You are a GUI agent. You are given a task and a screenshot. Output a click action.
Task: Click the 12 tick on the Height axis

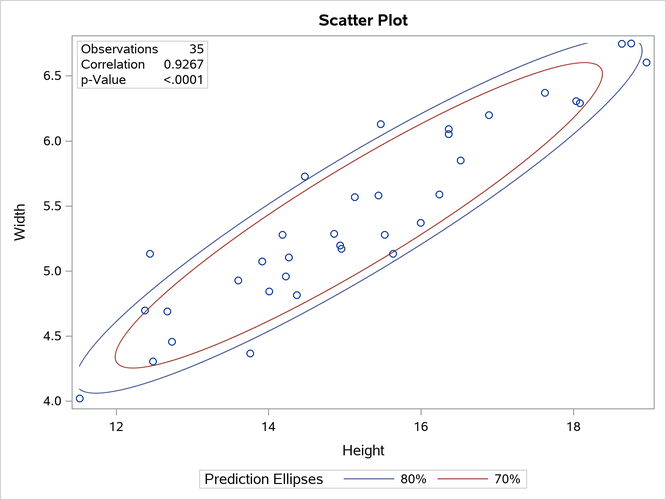tap(116, 426)
